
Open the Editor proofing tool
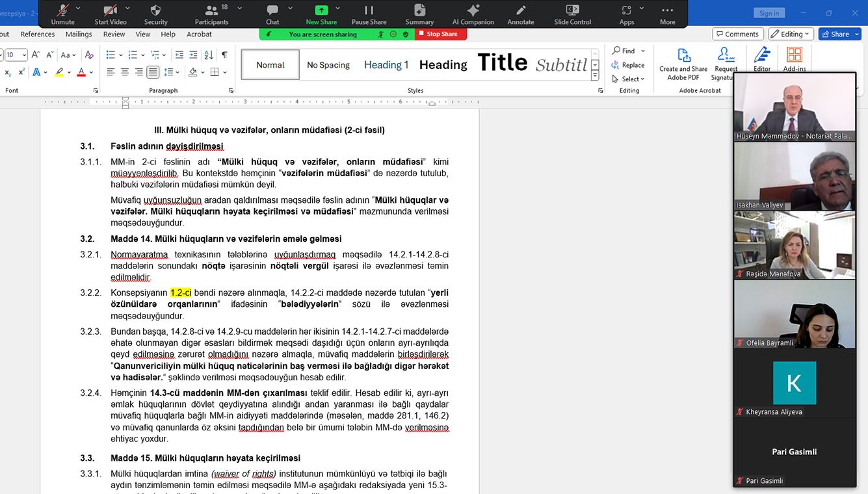tap(762, 59)
